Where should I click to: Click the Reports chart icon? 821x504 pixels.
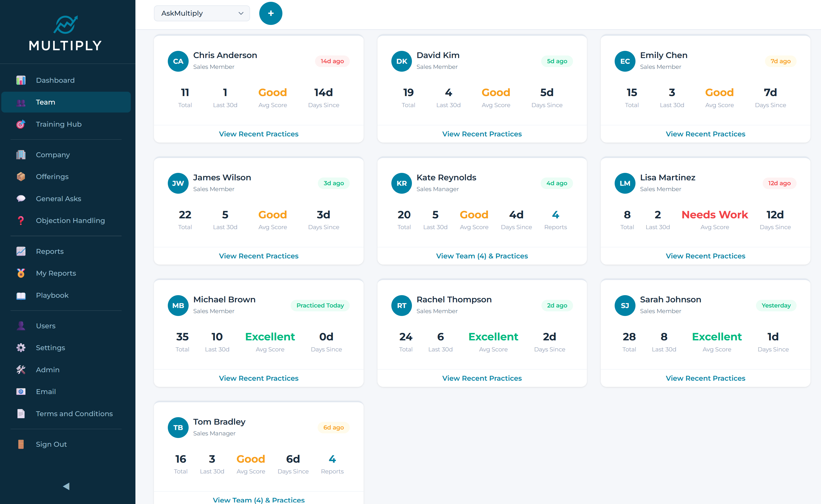(21, 251)
